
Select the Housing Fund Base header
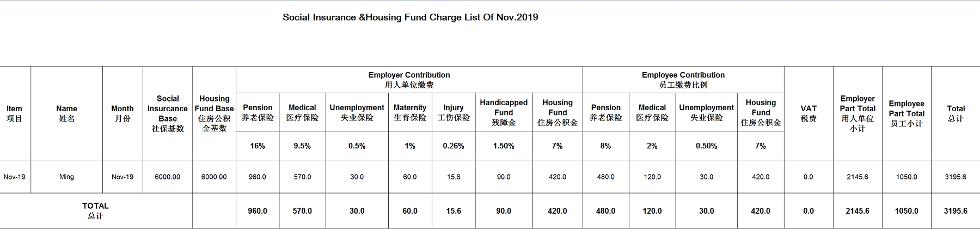[214, 113]
